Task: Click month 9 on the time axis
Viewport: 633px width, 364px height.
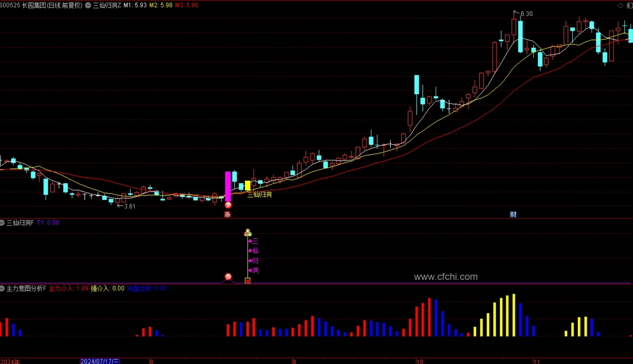Action: pos(294,361)
